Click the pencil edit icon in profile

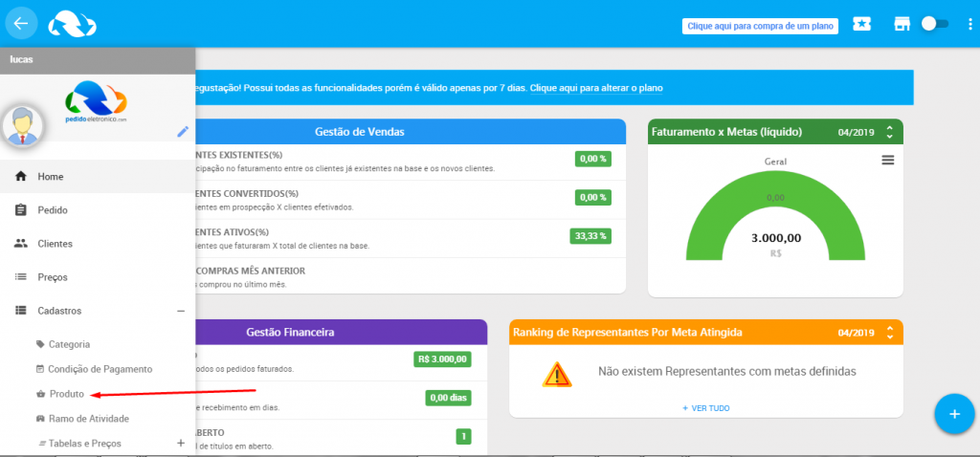(183, 131)
